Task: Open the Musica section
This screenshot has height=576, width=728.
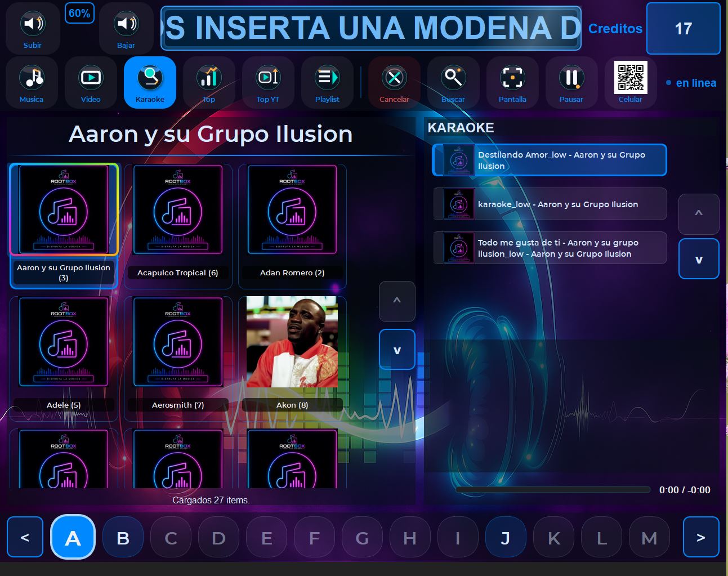Action: coord(32,82)
